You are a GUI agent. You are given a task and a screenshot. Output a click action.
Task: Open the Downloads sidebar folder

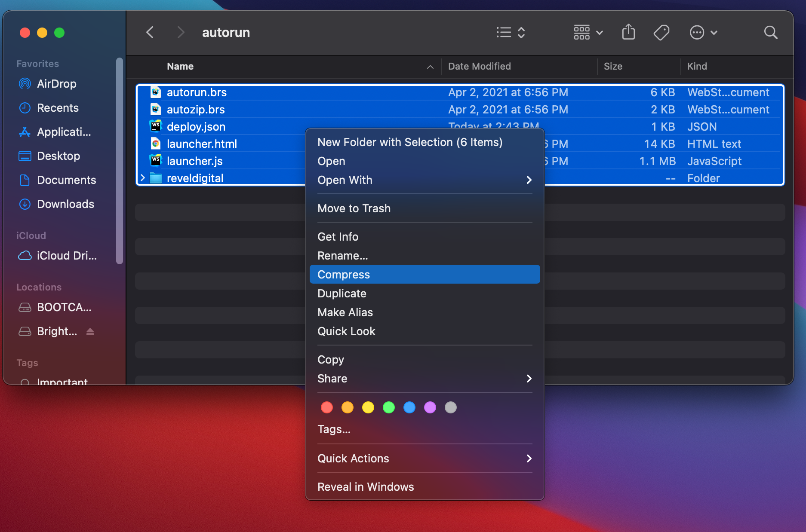(65, 204)
